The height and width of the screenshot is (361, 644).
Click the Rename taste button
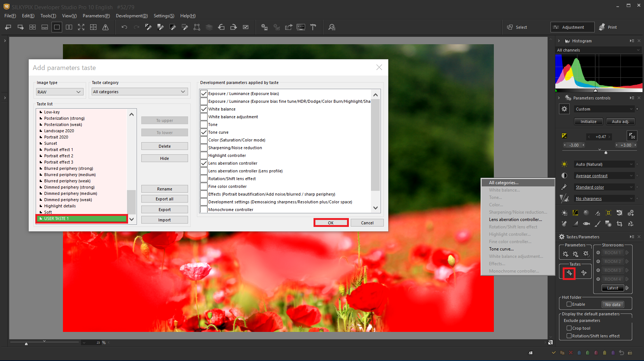164,189
